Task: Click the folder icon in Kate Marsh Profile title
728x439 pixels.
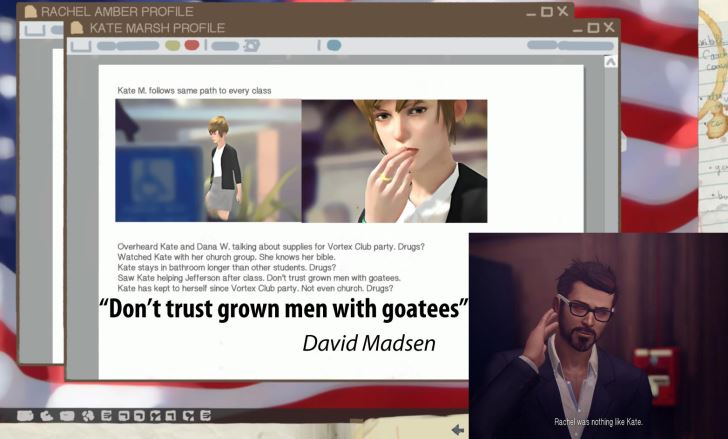Action: [x=77, y=28]
